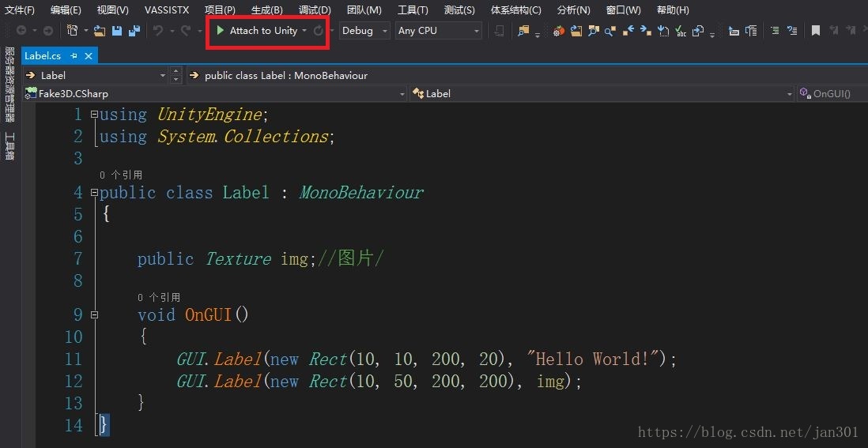Click the Comment selected lines icon
The height and width of the screenshot is (448, 868).
(x=775, y=31)
